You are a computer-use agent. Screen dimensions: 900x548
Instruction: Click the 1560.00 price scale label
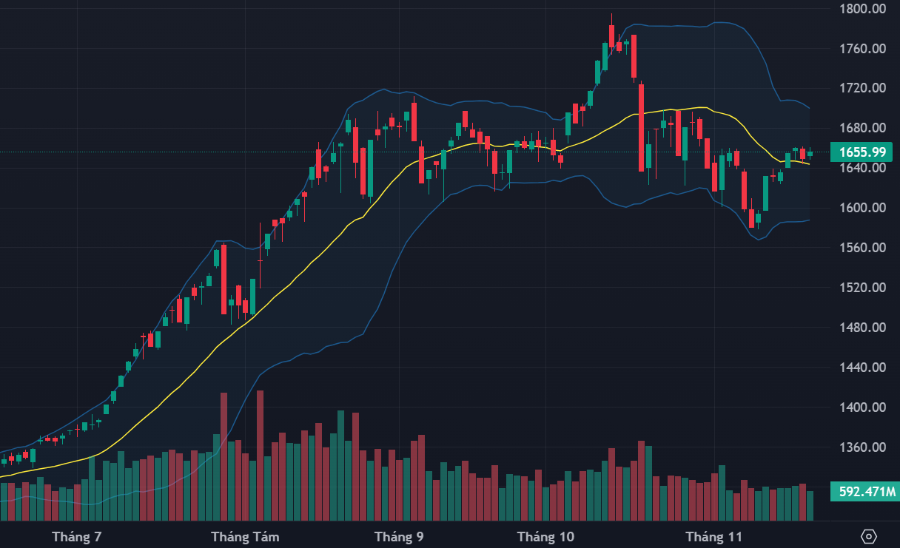[863, 248]
